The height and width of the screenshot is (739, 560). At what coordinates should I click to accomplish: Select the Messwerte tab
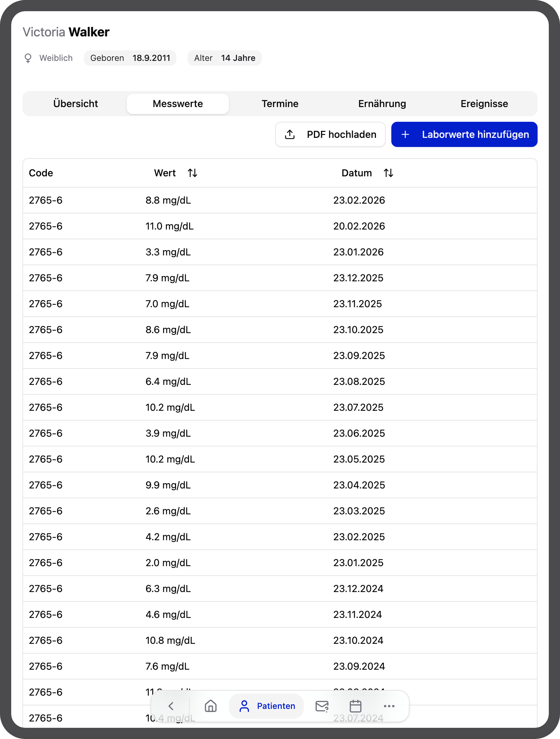coord(178,104)
